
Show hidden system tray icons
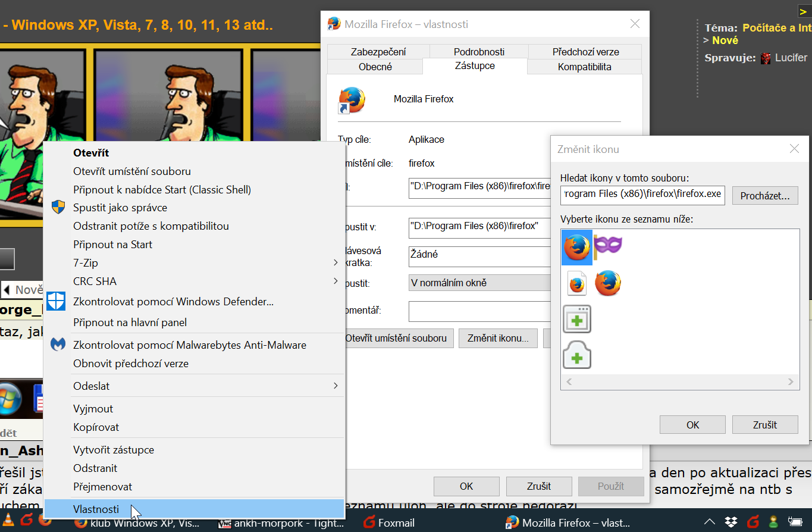pyautogui.click(x=710, y=522)
